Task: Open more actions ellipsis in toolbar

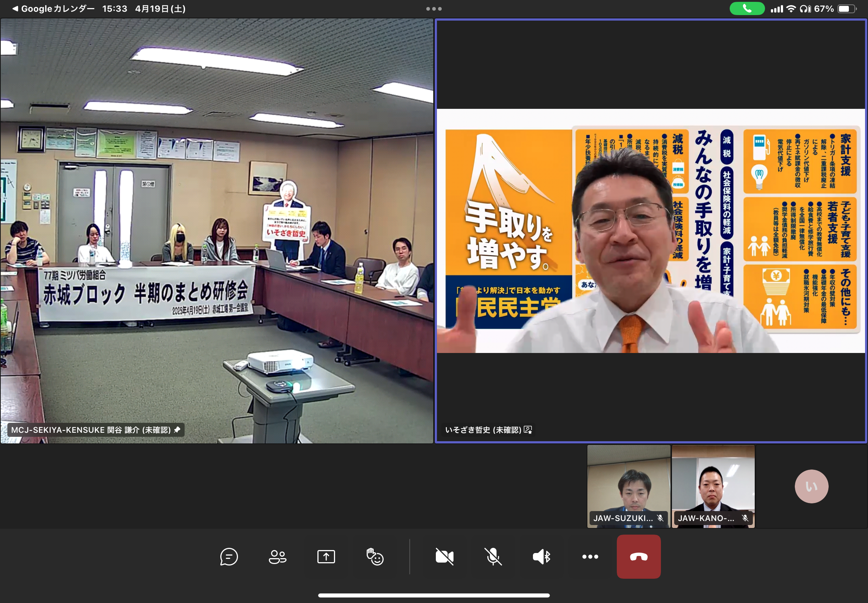Action: click(590, 557)
